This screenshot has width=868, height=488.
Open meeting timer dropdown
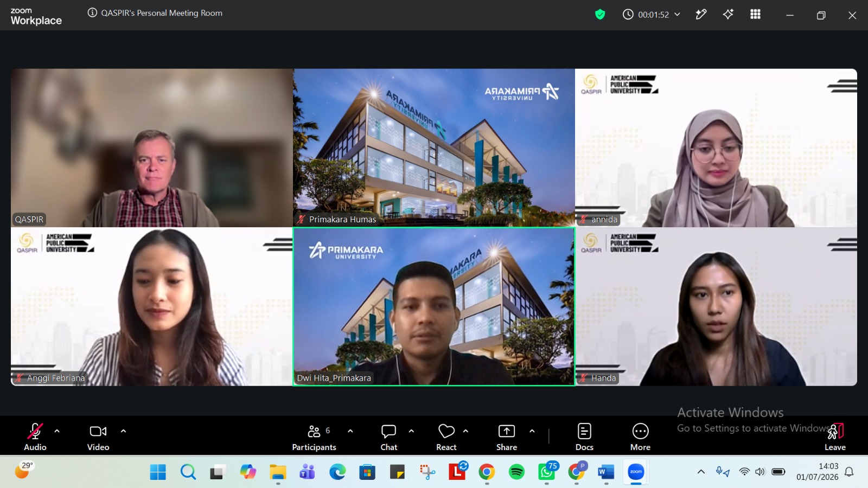(x=652, y=15)
